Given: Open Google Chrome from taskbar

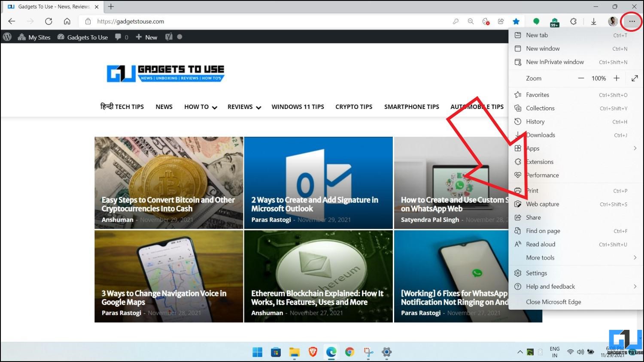Looking at the screenshot, I should point(349,352).
